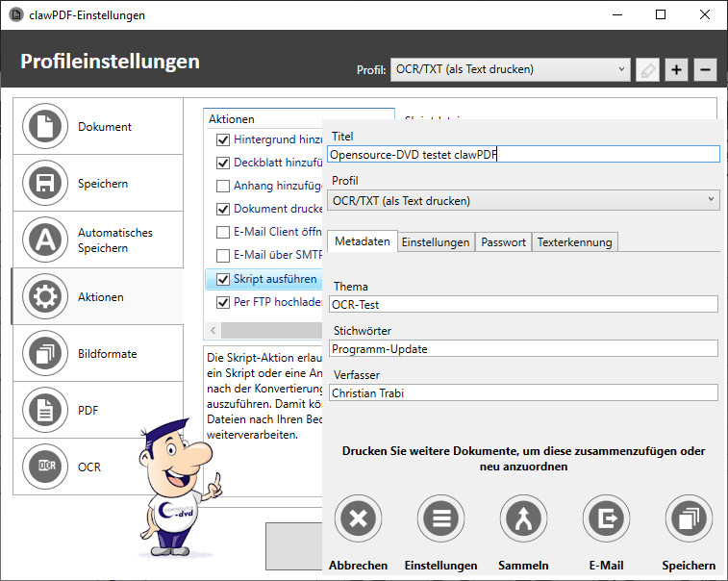Disable the Skript ausführen checkbox
The width and height of the screenshot is (728, 581).
224,279
